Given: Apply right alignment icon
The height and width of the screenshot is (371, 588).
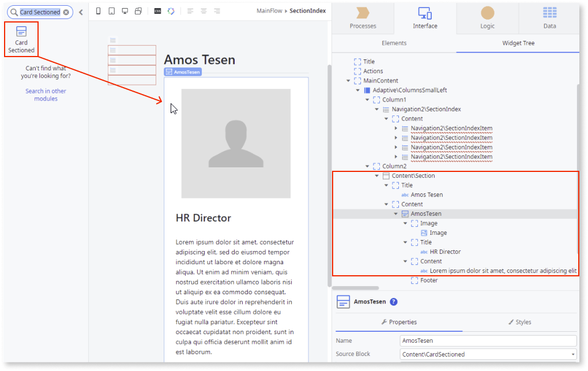Looking at the screenshot, I should [x=217, y=11].
